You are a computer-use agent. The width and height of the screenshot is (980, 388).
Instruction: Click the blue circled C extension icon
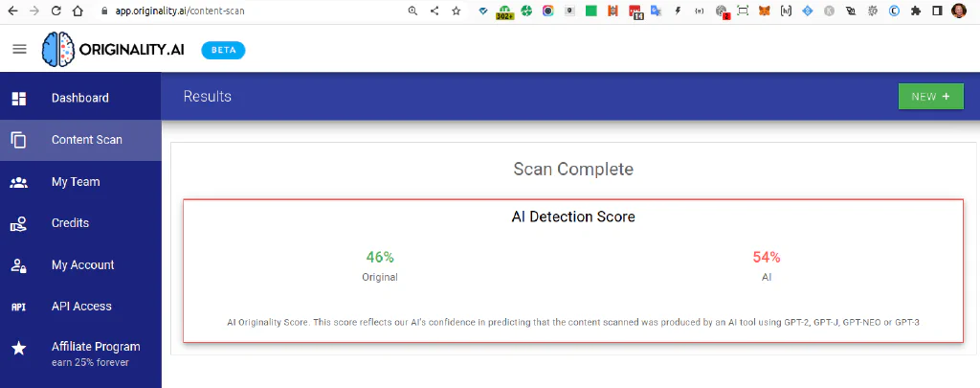[894, 11]
